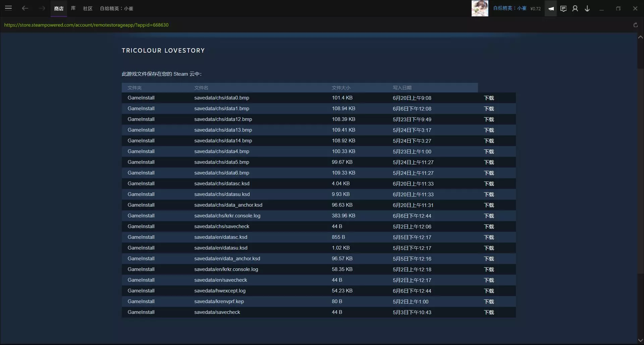
Task: Go forward with the right arrow
Action: pyautogui.click(x=42, y=8)
